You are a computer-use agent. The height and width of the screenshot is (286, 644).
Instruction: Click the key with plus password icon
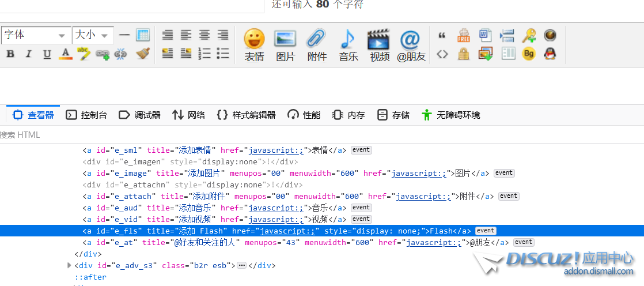529,35
